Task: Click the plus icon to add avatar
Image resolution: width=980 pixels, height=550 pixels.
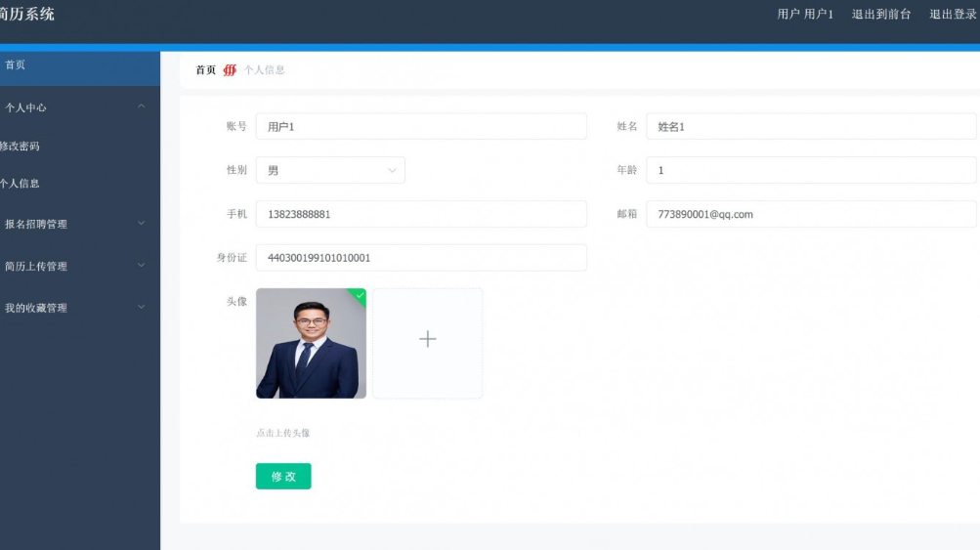Action: (427, 340)
